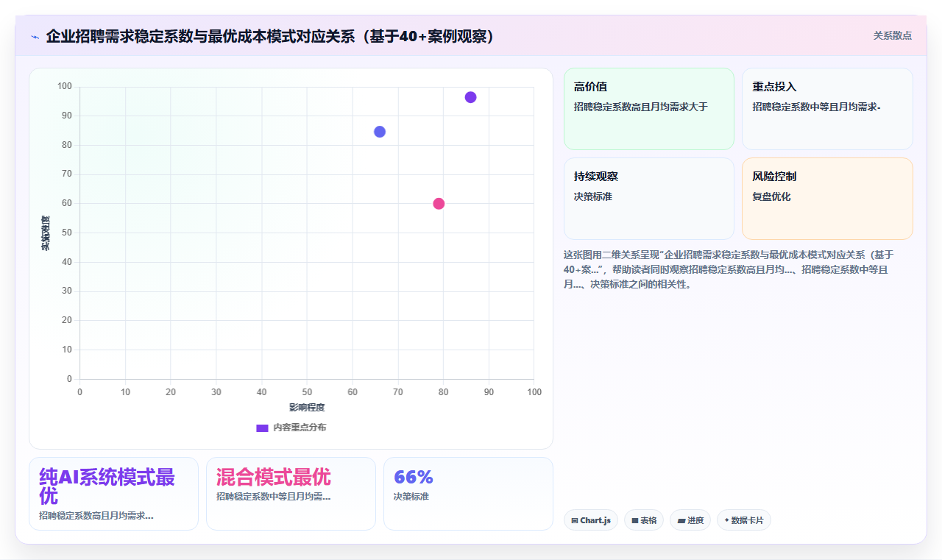Click the Chart.js tag icon
The width and height of the screenshot is (942, 560).
(575, 520)
